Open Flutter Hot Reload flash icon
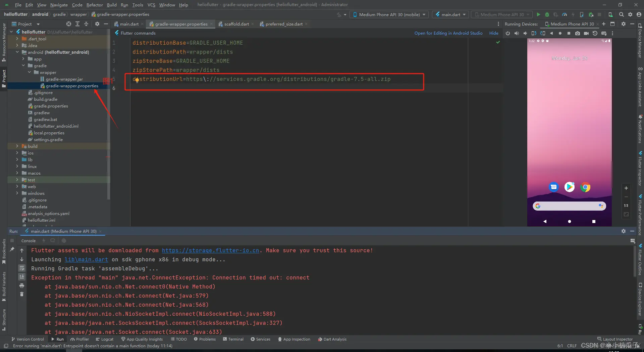Viewport: 644px width, 352px height. tap(573, 14)
